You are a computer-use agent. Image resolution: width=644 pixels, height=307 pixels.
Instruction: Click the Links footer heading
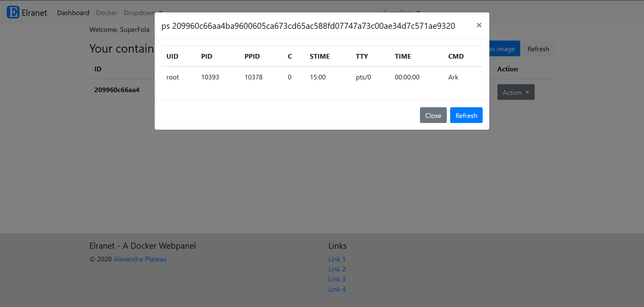pyautogui.click(x=337, y=246)
